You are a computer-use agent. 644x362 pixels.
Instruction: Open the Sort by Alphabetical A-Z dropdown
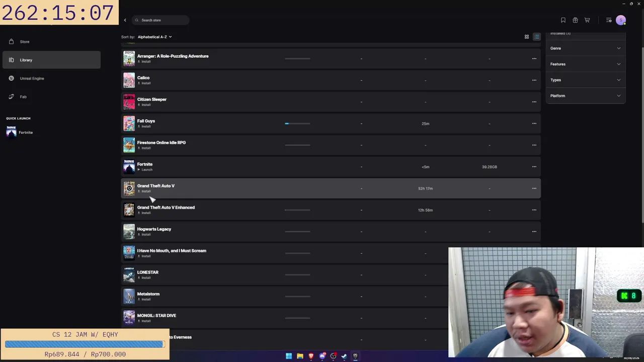pyautogui.click(x=154, y=37)
